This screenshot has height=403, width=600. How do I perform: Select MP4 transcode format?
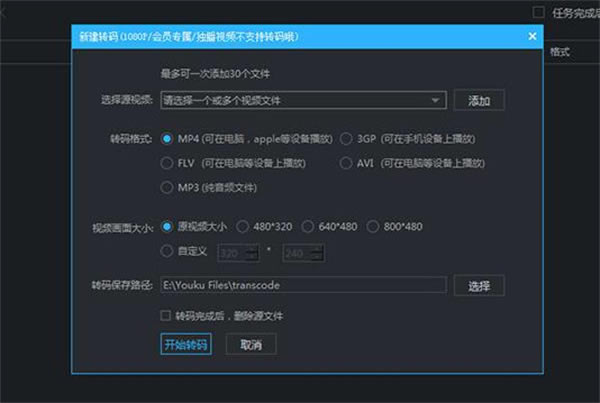click(x=166, y=139)
